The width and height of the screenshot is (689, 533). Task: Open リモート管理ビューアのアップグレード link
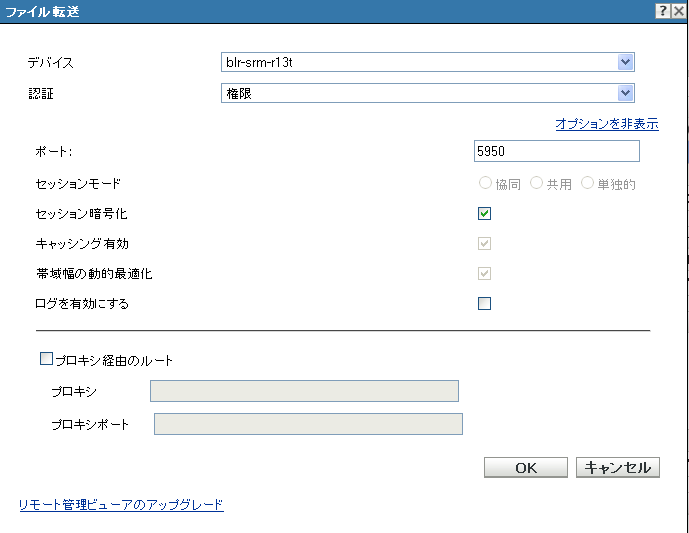coord(122,504)
